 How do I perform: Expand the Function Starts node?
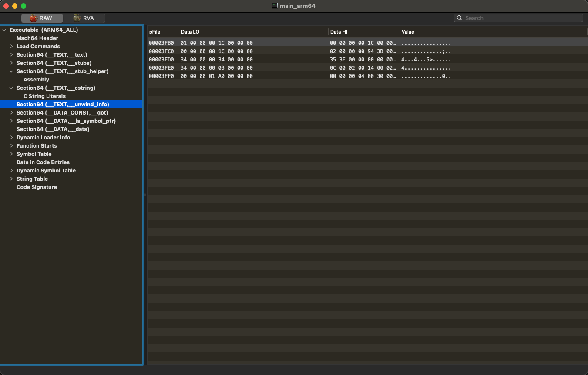pyautogui.click(x=11, y=146)
